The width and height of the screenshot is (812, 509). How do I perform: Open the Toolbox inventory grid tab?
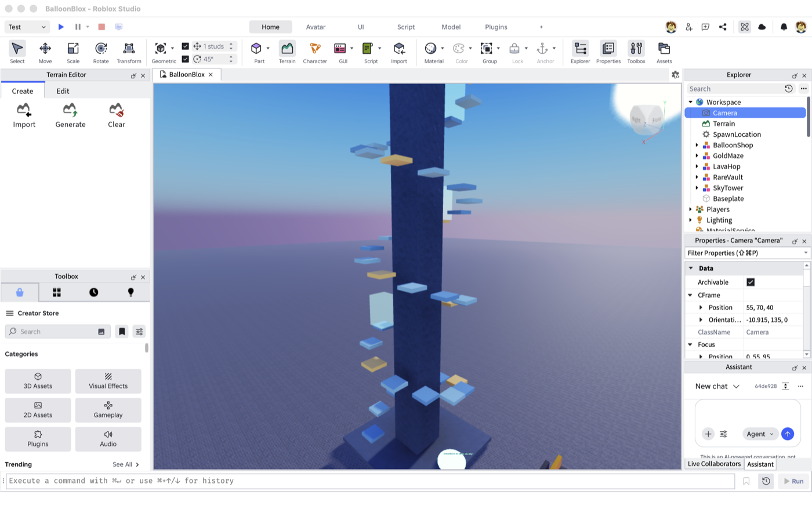57,292
